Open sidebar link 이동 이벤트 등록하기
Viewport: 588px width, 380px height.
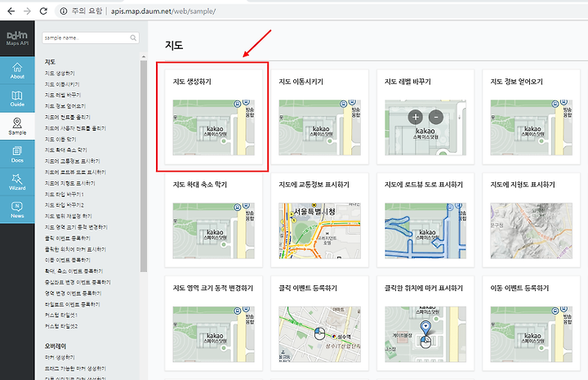point(68,260)
